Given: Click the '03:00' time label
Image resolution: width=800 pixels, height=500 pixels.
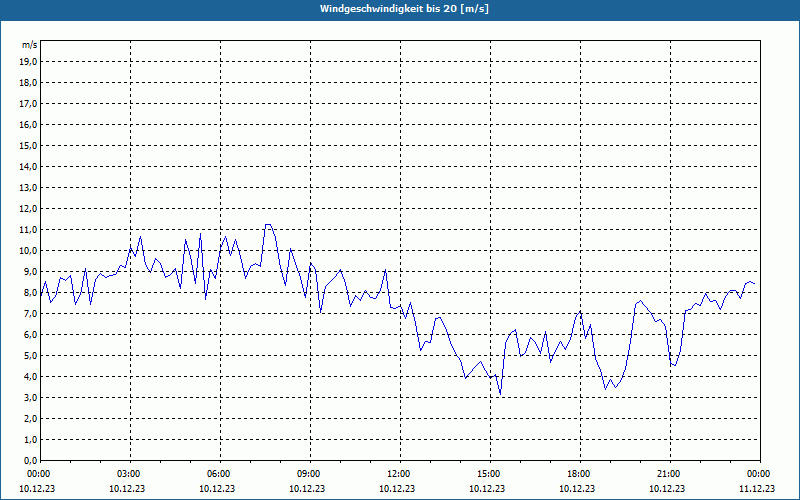Looking at the screenshot, I should click(131, 474).
